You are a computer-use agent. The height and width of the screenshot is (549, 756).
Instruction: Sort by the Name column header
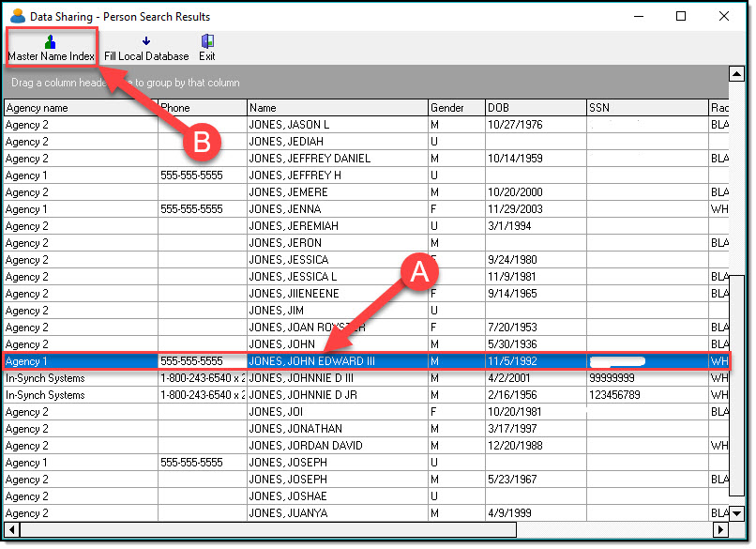pos(337,108)
